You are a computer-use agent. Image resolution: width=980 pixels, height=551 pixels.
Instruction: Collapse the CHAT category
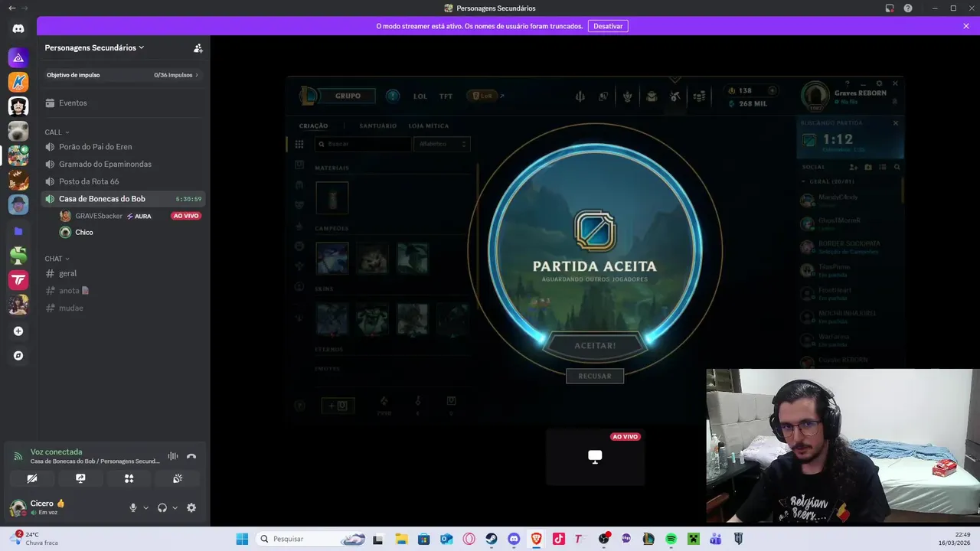[x=57, y=259]
